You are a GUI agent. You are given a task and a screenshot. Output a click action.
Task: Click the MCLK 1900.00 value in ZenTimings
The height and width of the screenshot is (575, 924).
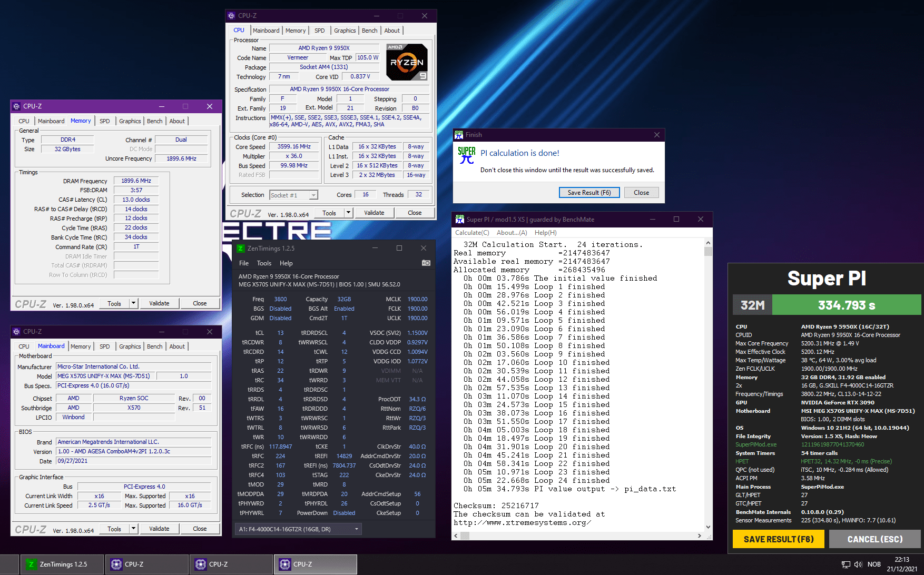(x=417, y=299)
